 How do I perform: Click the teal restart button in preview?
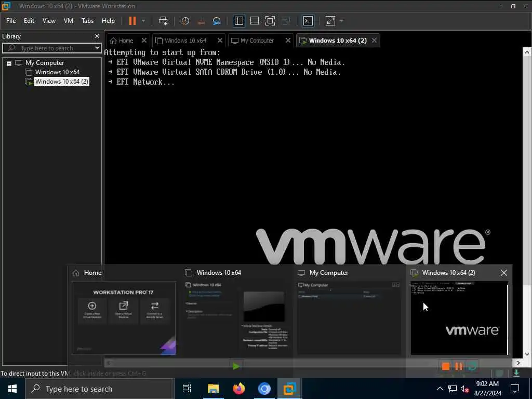[472, 366]
